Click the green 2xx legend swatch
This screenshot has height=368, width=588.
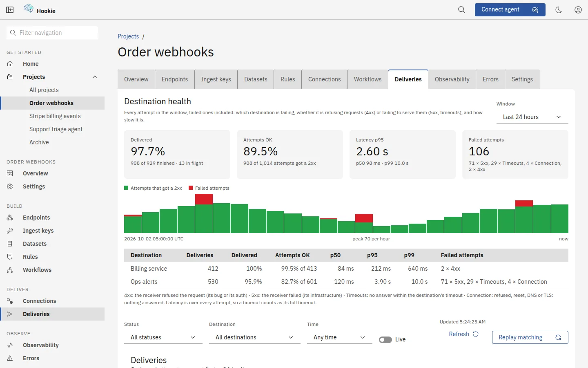tap(126, 188)
